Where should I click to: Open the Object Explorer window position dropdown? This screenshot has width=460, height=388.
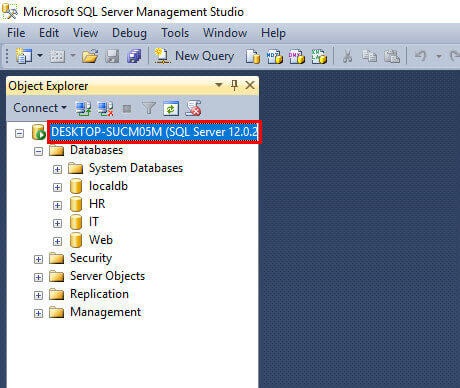click(x=219, y=85)
